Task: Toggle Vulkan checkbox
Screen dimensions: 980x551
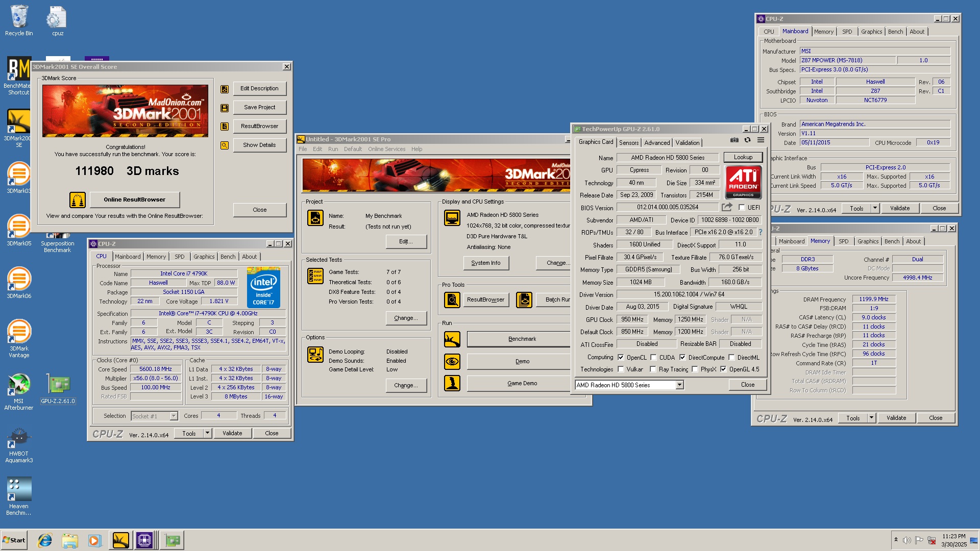Action: click(x=621, y=369)
